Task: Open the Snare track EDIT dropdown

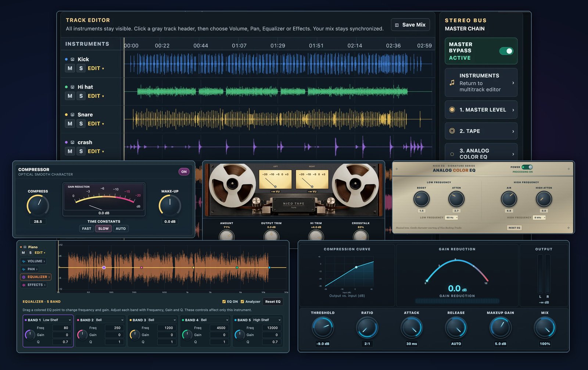Action: [x=96, y=124]
